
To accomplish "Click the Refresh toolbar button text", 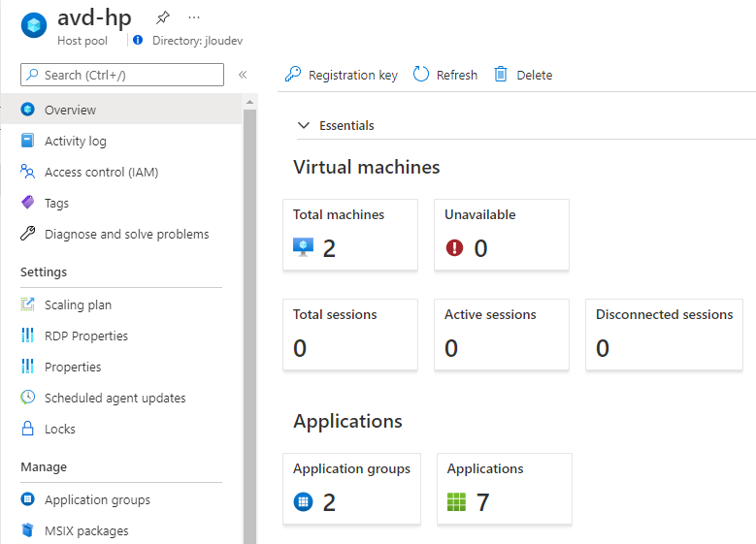I will (x=456, y=76).
